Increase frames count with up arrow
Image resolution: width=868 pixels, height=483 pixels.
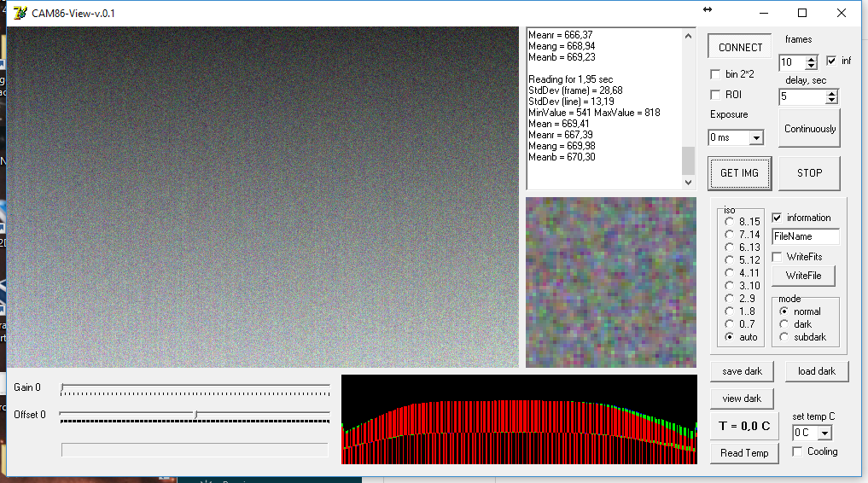[x=811, y=59]
